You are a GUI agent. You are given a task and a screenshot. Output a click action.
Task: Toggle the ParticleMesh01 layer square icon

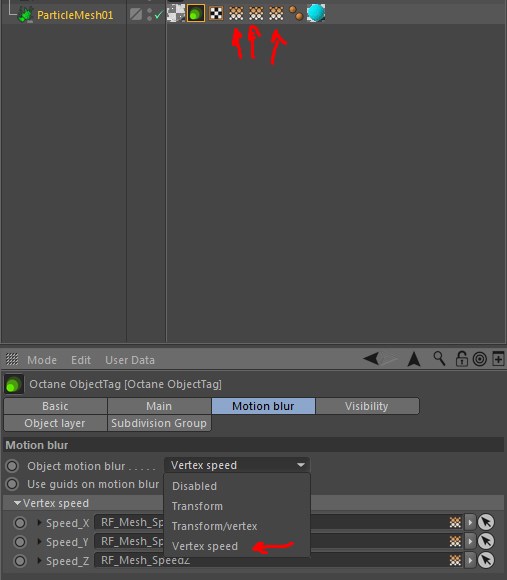(x=136, y=15)
